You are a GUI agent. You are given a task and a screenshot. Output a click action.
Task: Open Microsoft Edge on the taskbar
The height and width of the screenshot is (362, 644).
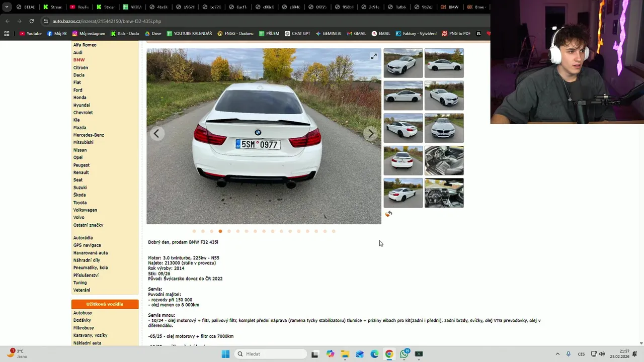[x=374, y=354]
